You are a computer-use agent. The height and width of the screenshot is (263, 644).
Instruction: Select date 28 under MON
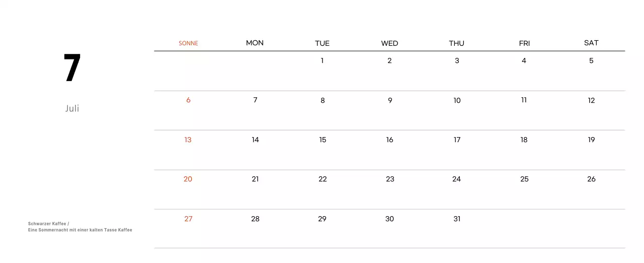(x=255, y=219)
